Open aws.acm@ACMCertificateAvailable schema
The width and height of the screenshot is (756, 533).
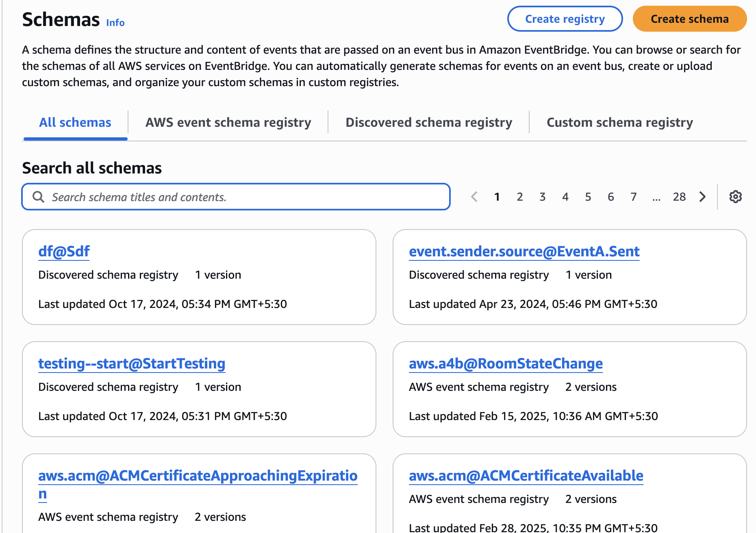click(x=526, y=476)
